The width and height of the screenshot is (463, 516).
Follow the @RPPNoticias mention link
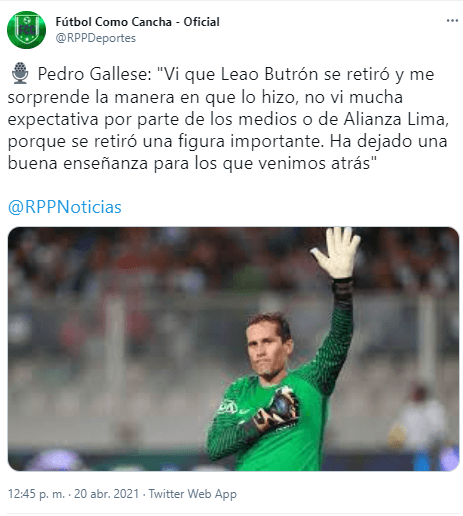click(x=65, y=207)
